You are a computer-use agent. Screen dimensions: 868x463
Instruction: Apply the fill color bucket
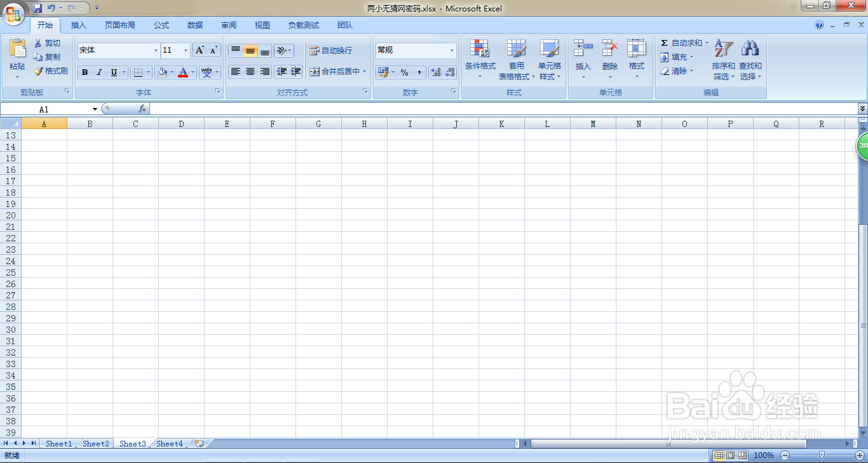click(x=162, y=72)
